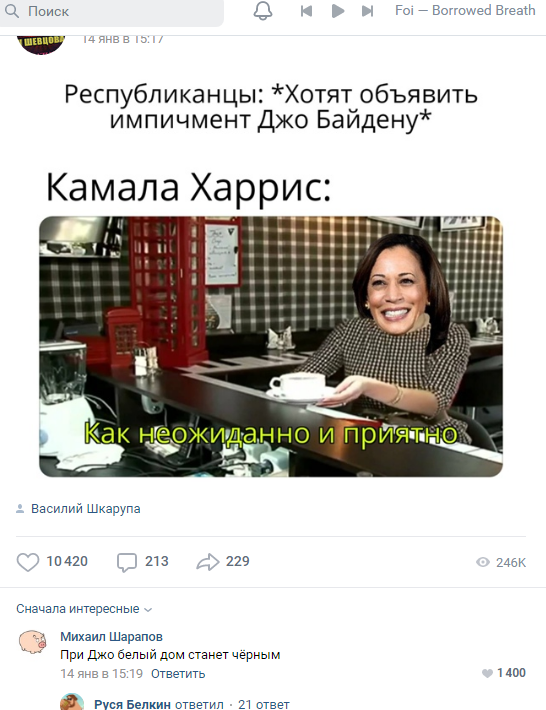Open the Foi — Borrowed Breath track title

point(465,10)
